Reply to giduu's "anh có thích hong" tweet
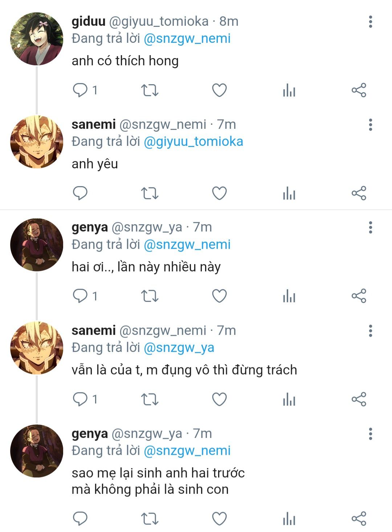Image resolution: width=392 pixels, height=532 pixels. pos(80,90)
